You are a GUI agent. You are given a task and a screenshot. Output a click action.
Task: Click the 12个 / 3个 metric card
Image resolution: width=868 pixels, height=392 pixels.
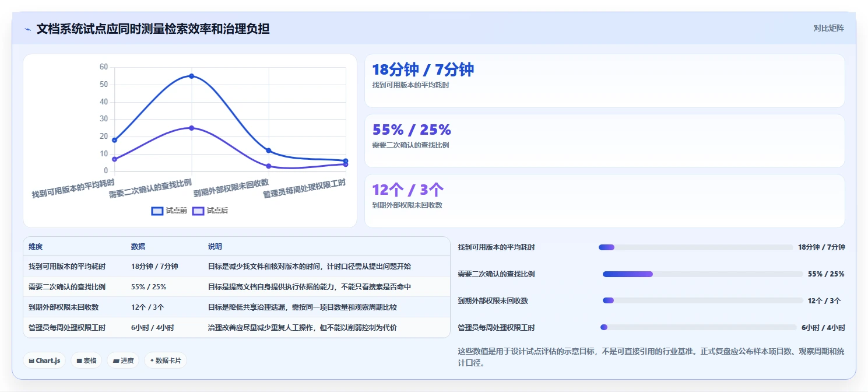tap(605, 201)
